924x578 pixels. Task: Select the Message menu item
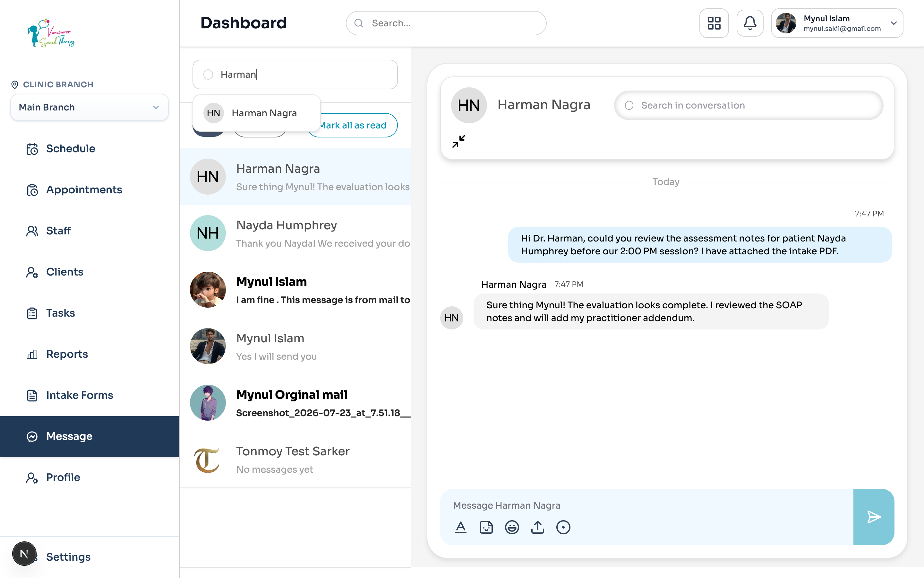tap(89, 437)
